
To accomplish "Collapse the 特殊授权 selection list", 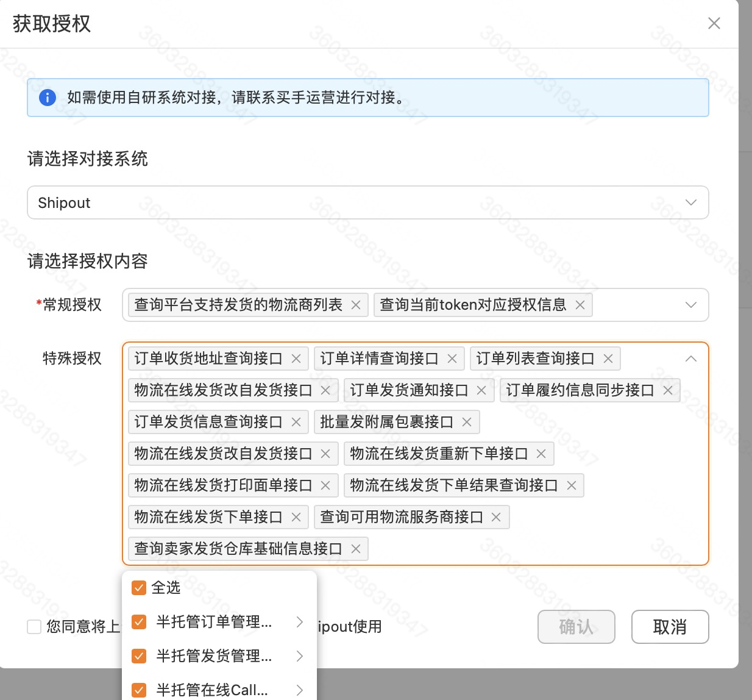I will point(690,359).
